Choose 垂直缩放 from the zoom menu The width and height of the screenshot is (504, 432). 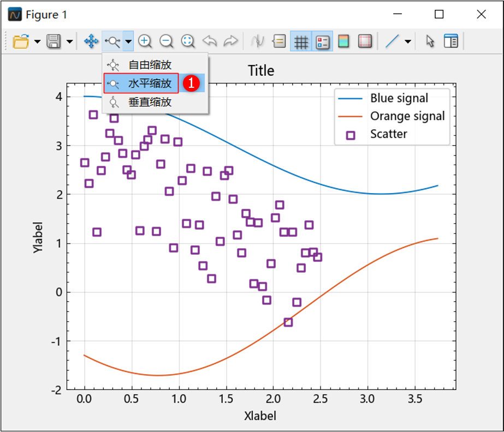(x=150, y=102)
